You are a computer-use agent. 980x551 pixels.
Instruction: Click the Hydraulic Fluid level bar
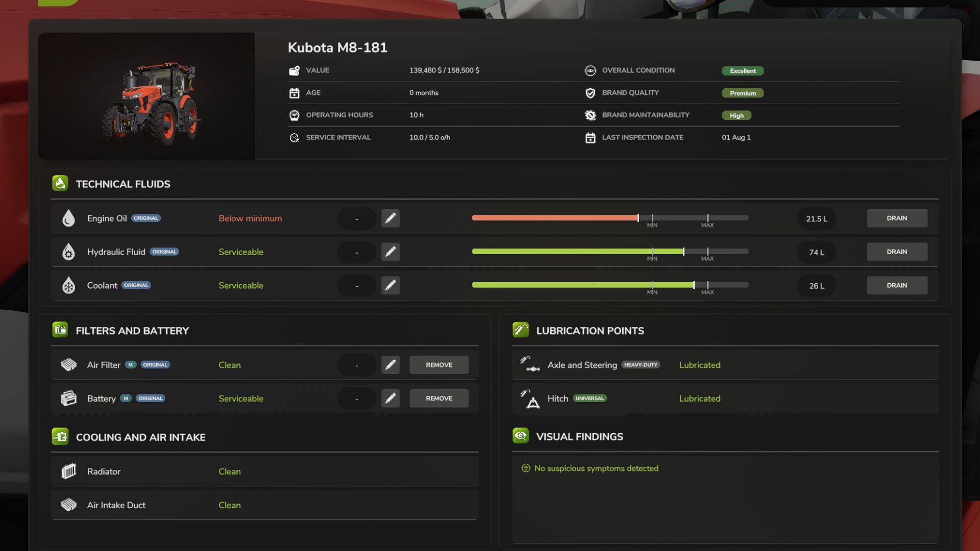[610, 252]
